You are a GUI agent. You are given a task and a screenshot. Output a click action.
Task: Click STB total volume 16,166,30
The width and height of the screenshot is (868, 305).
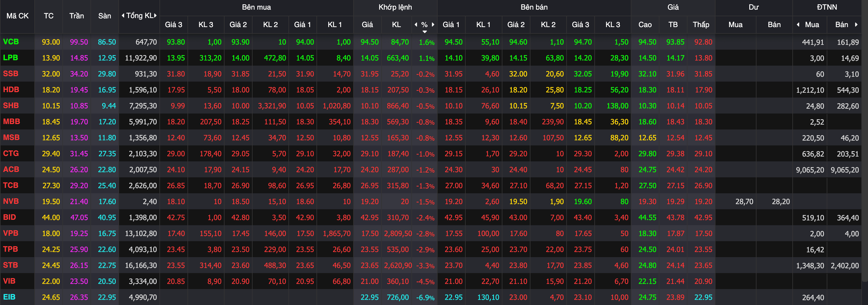[141, 265]
